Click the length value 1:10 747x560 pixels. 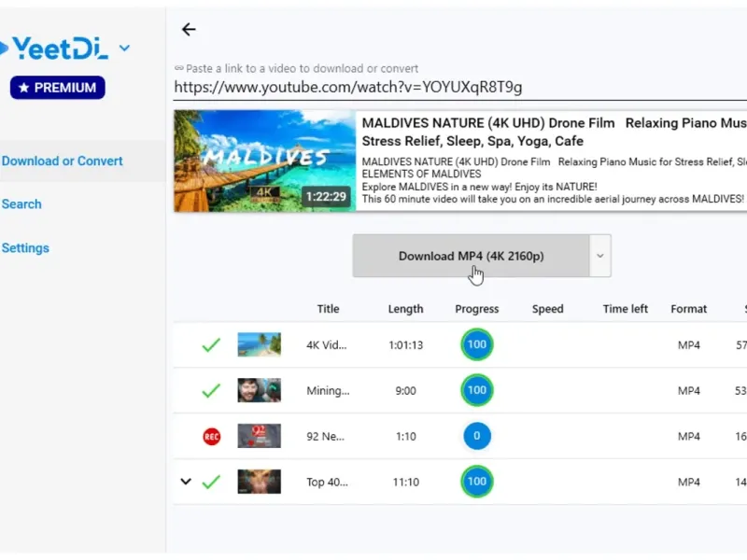[406, 437]
